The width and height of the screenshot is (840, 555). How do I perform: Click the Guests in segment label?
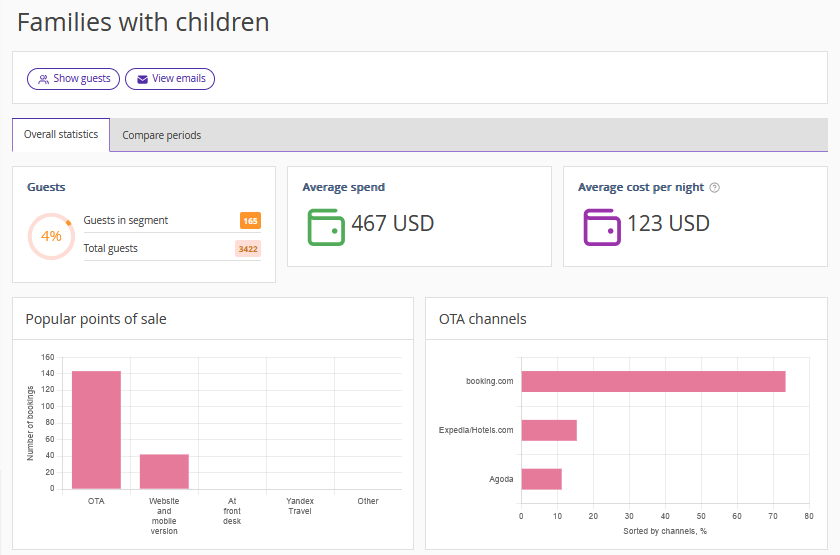tap(126, 220)
